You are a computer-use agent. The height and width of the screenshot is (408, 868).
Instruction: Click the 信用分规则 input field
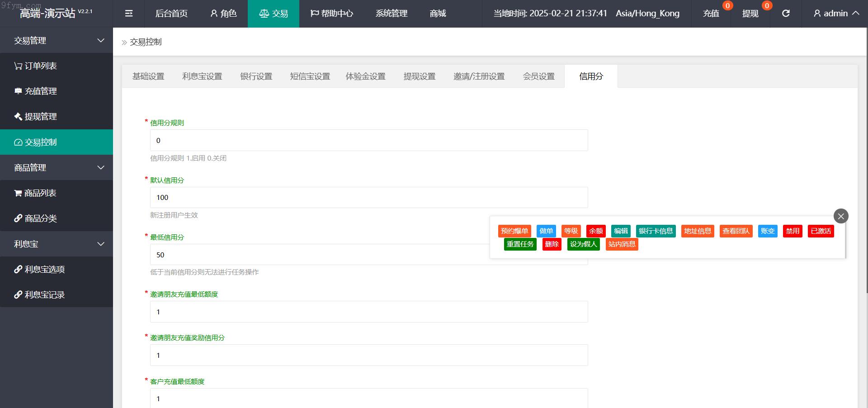[368, 141]
